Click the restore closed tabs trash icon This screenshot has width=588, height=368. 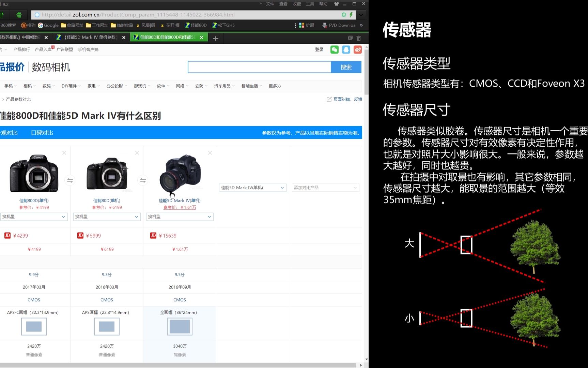coord(359,38)
